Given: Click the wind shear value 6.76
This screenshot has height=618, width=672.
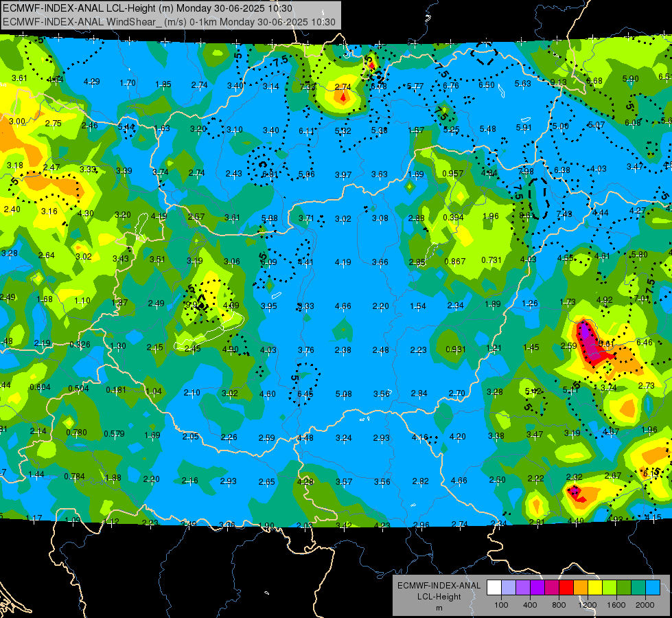Looking at the screenshot, I should pos(451,86).
